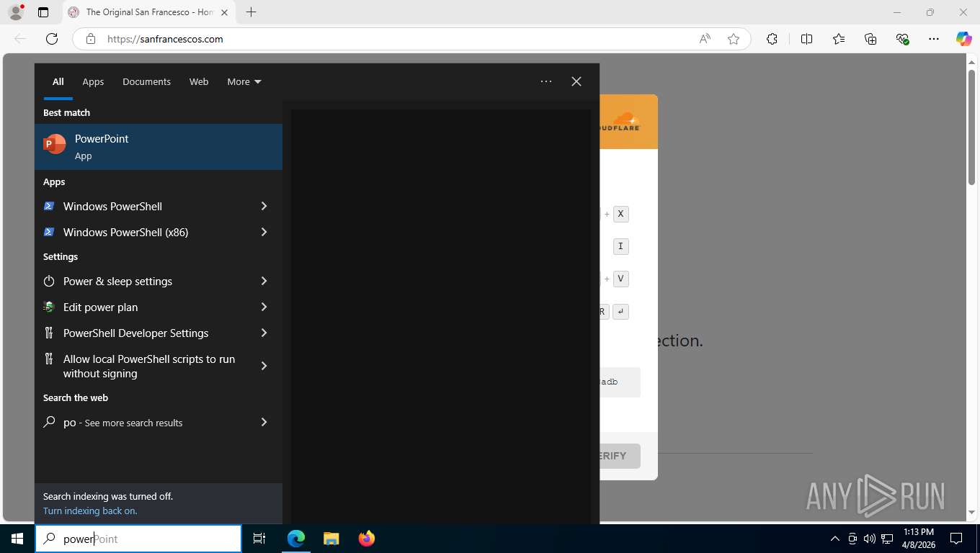Switch to the Apps search tab
The width and height of the screenshot is (980, 553).
point(93,82)
